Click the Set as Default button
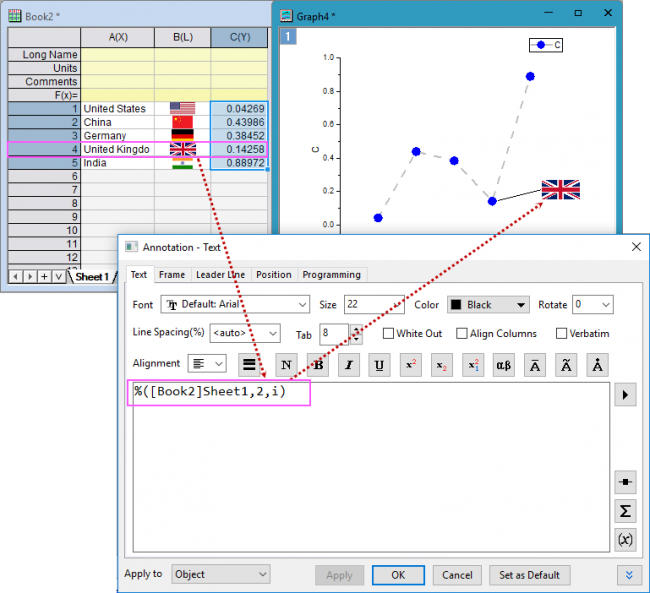This screenshot has height=593, width=650. (529, 575)
